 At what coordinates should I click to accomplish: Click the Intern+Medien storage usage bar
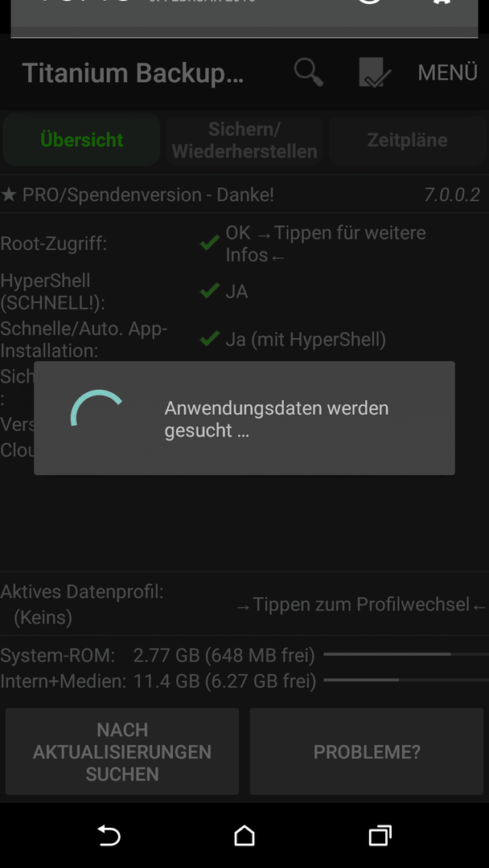406,679
